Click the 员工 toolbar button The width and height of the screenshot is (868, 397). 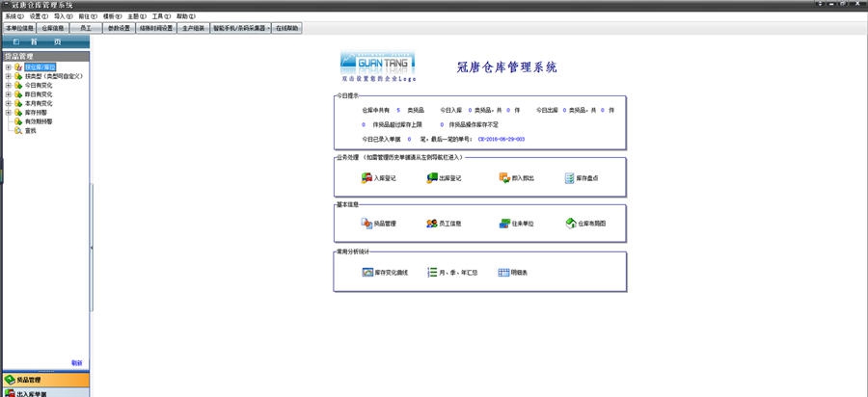click(x=86, y=28)
